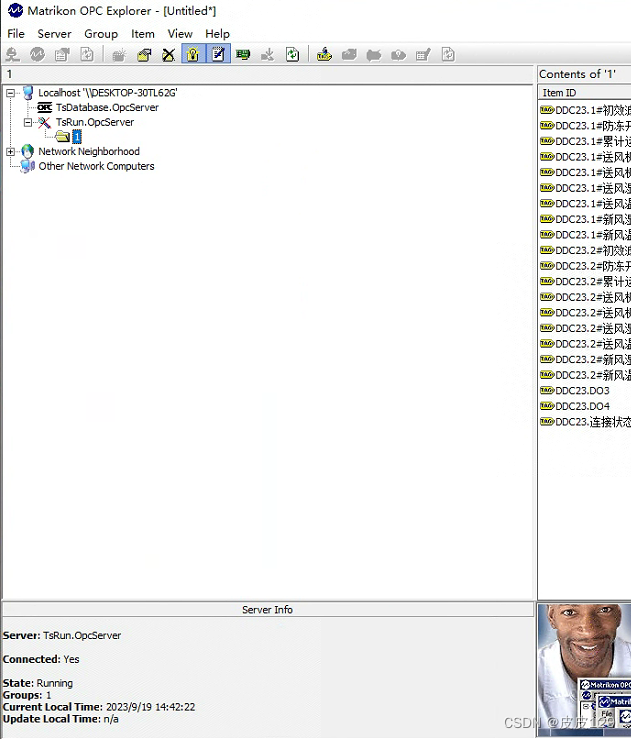Expand the Network Neighborhood node
The image size is (631, 739).
tap(10, 151)
